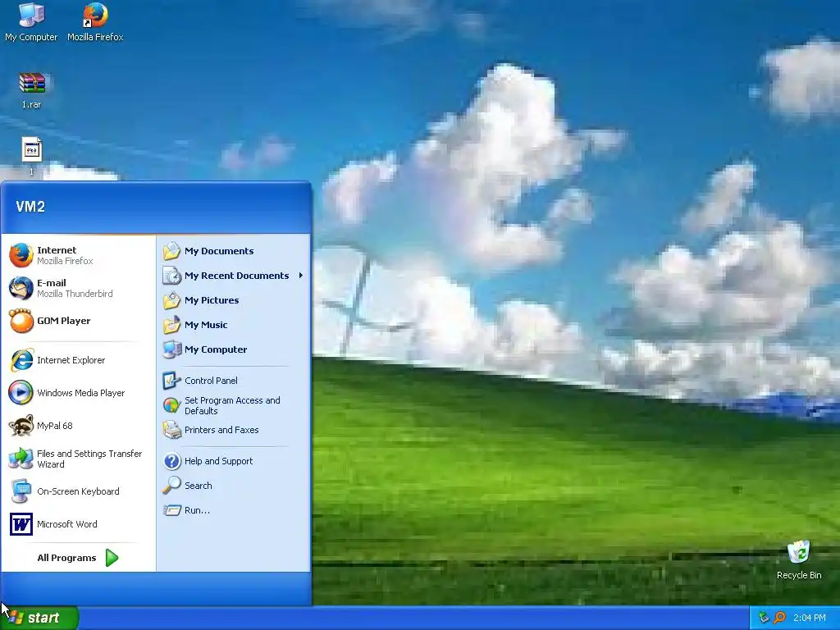Image resolution: width=840 pixels, height=630 pixels.
Task: Click the orange GOM Player icon
Action: 21,321
